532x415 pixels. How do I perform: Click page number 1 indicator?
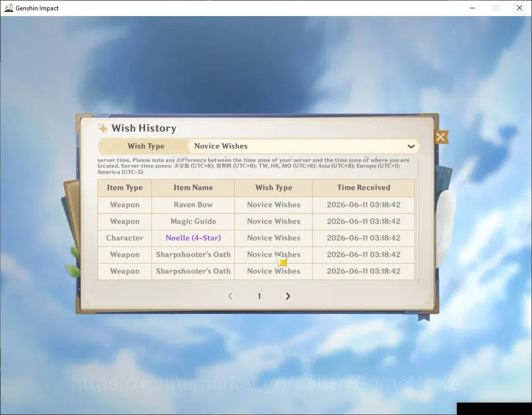click(x=259, y=296)
